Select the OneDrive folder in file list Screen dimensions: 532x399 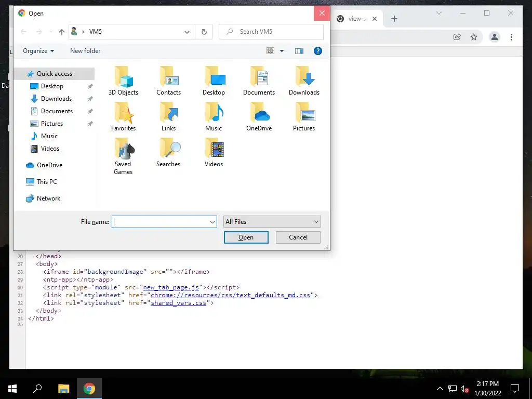[259, 117]
